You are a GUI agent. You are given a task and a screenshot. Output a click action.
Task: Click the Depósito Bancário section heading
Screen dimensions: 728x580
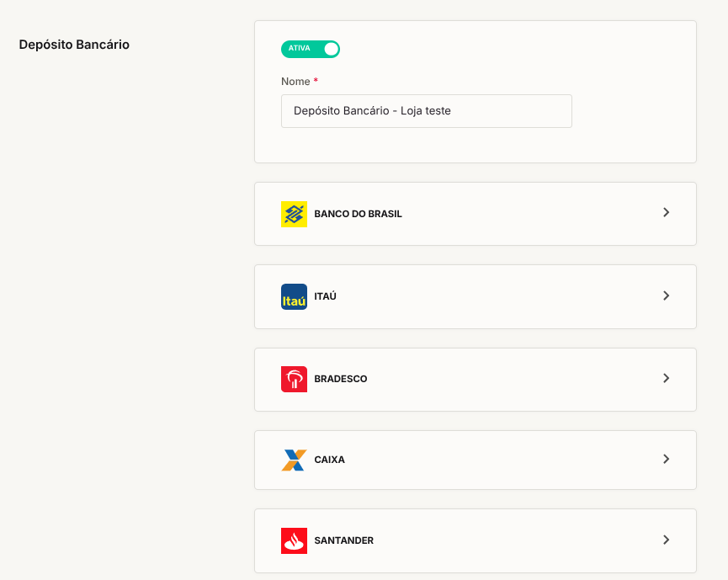coord(74,45)
